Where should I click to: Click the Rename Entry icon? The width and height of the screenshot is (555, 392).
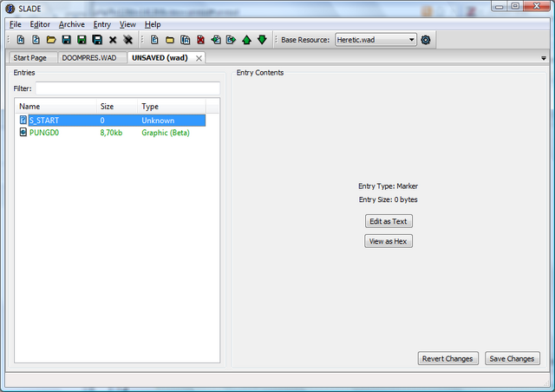[x=185, y=40]
